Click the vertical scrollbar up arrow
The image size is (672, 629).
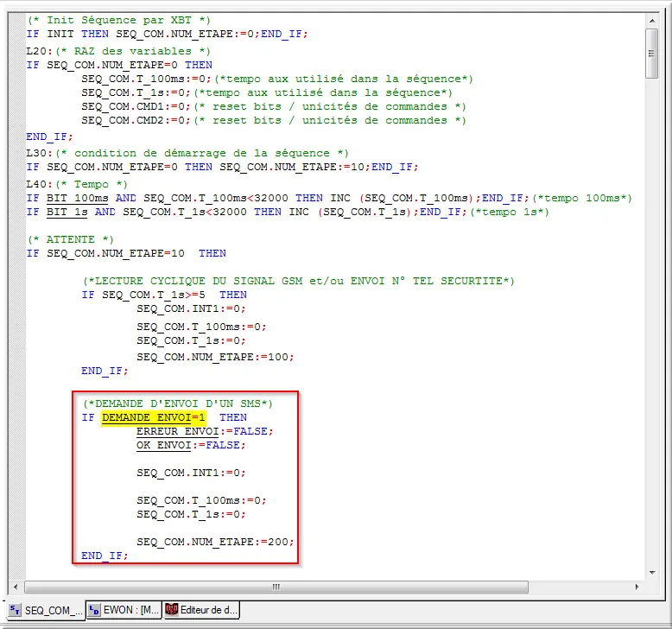click(652, 21)
